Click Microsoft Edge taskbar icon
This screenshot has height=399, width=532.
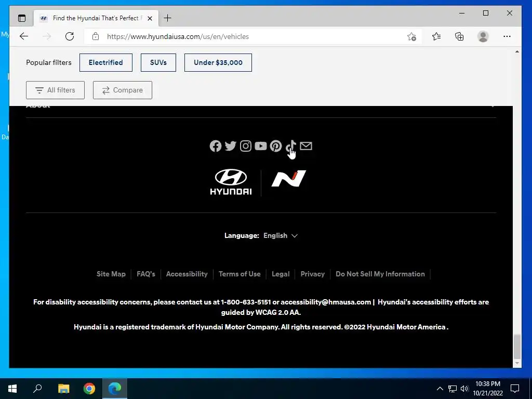pyautogui.click(x=115, y=389)
